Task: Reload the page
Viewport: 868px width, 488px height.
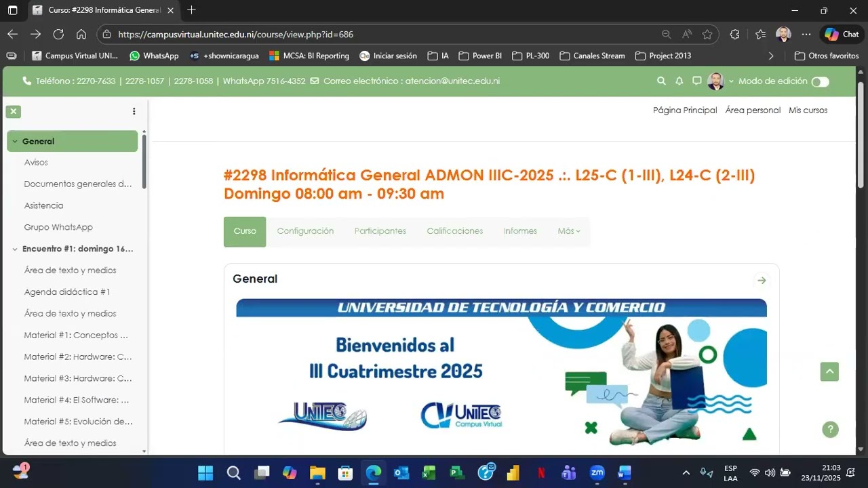Action: [x=58, y=34]
